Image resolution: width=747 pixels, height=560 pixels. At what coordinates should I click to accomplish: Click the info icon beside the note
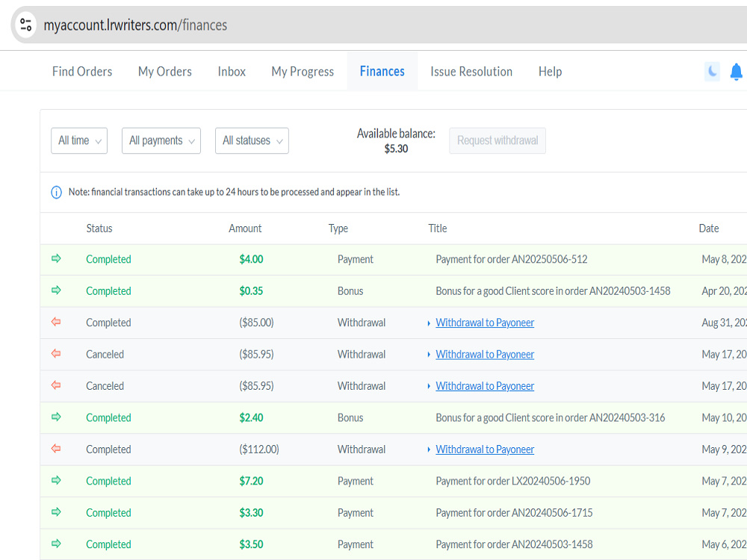coord(56,193)
